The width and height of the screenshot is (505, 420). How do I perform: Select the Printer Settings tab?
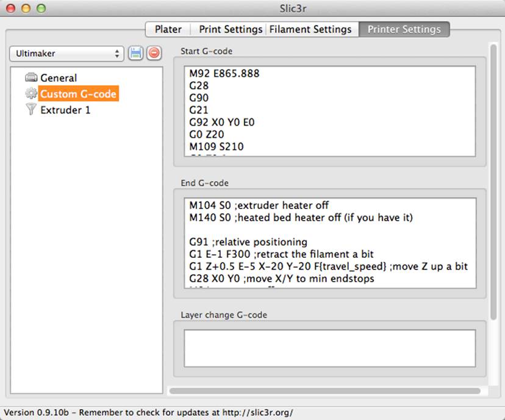tap(404, 29)
